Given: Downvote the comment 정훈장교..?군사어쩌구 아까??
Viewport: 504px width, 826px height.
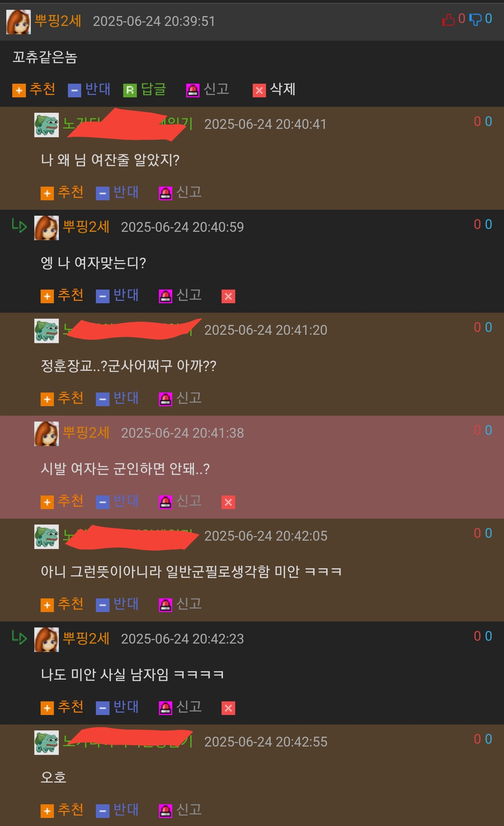Looking at the screenshot, I should [118, 398].
